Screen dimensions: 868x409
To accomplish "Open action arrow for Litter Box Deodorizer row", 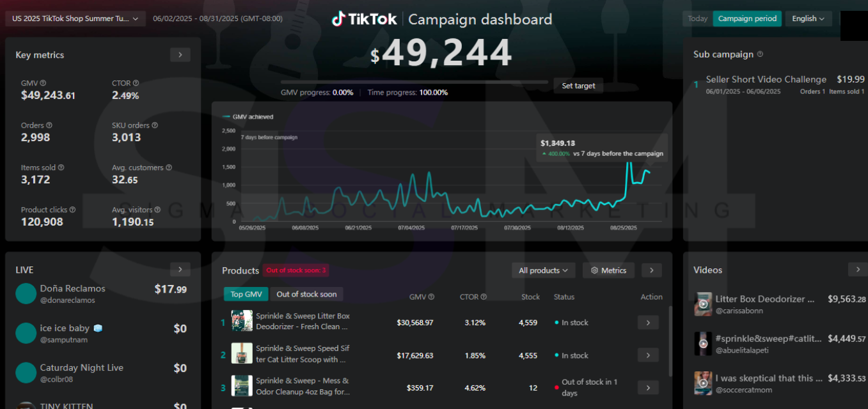I will point(648,323).
